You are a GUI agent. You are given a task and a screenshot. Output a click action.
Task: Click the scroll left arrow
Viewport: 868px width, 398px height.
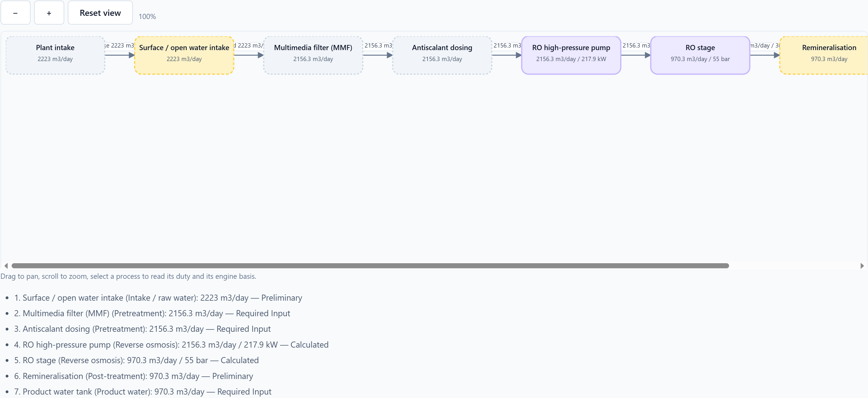(6, 266)
